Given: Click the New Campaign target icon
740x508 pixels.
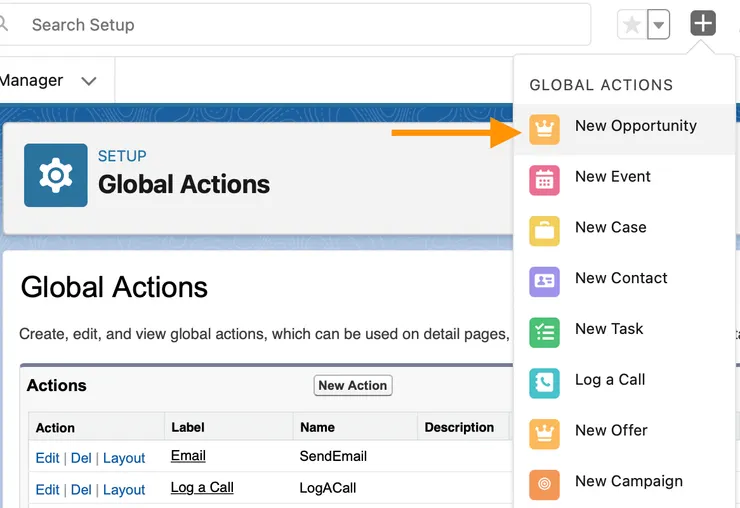Looking at the screenshot, I should pos(544,484).
